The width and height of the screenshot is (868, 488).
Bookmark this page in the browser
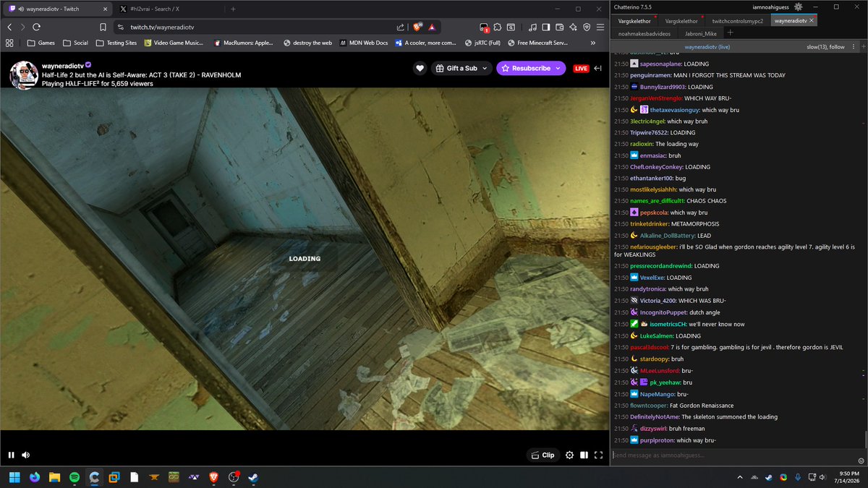pyautogui.click(x=103, y=27)
